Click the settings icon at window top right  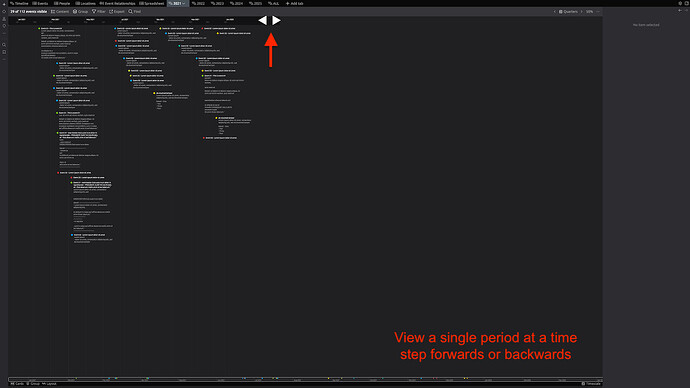pos(680,3)
